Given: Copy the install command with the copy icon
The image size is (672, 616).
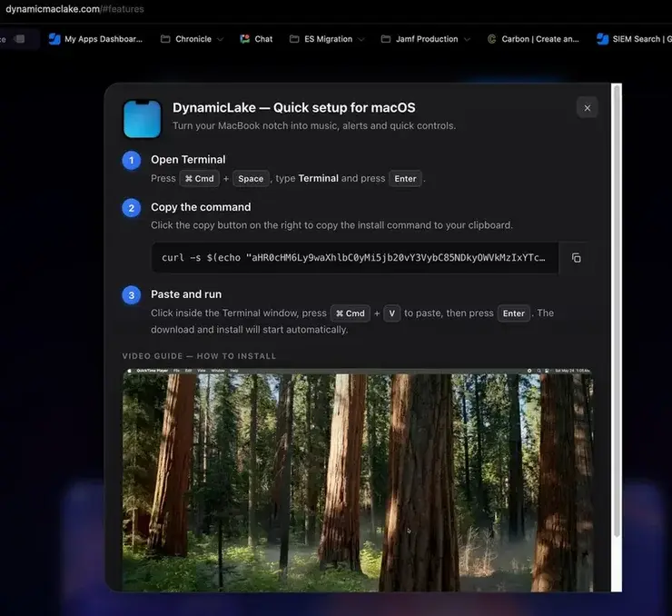Looking at the screenshot, I should (x=576, y=258).
